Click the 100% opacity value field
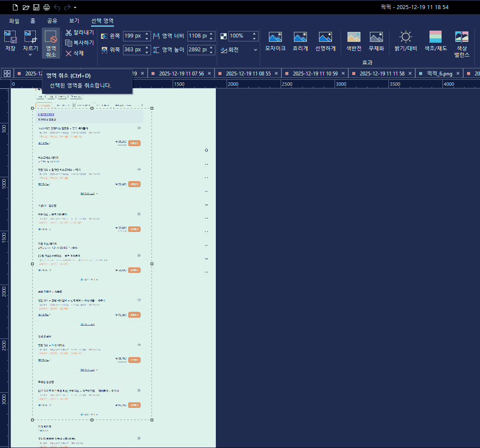Viewport: 480px width, 448px height. click(x=240, y=36)
